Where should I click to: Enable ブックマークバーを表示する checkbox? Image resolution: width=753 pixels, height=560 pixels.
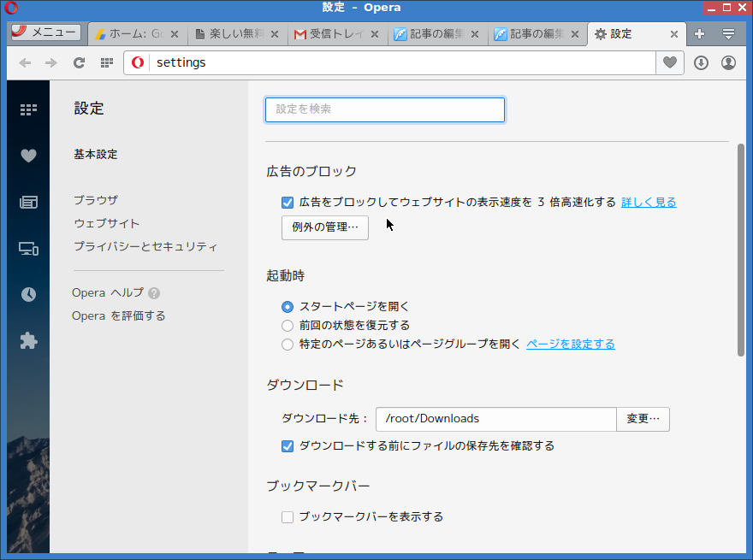pos(288,516)
